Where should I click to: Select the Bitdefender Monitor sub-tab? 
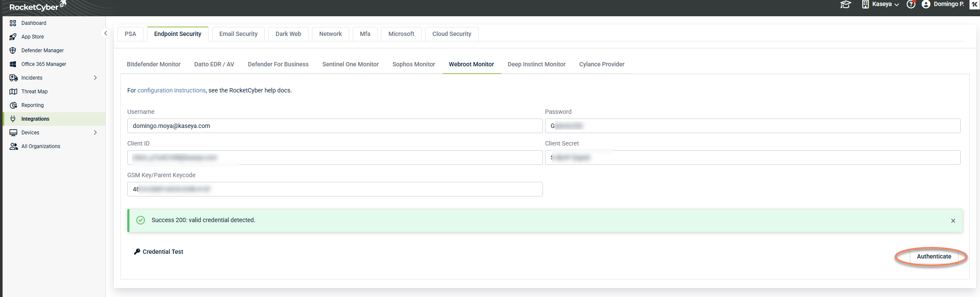tap(153, 64)
